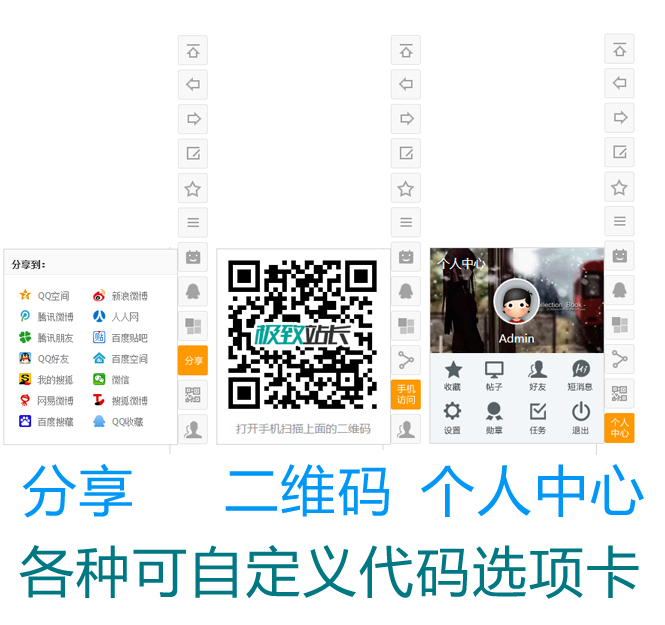Share to 搜狐微博

[x=120, y=400]
